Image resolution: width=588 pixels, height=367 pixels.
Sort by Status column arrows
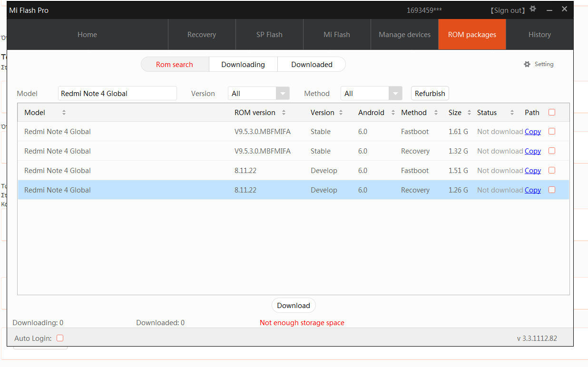point(512,113)
